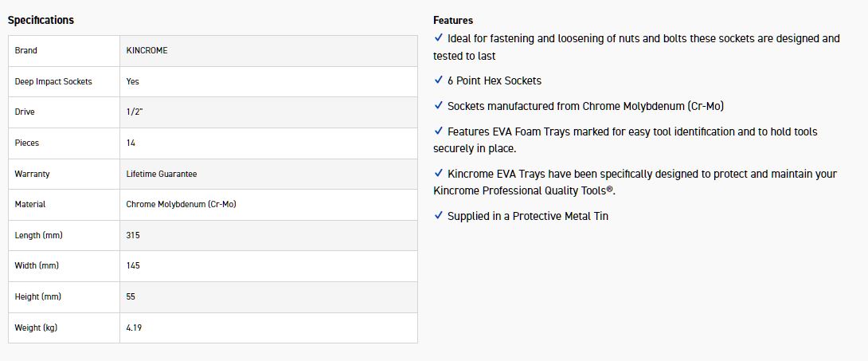The width and height of the screenshot is (868, 361).
Task: Click the 1/2" drive value cell
Action: click(135, 112)
